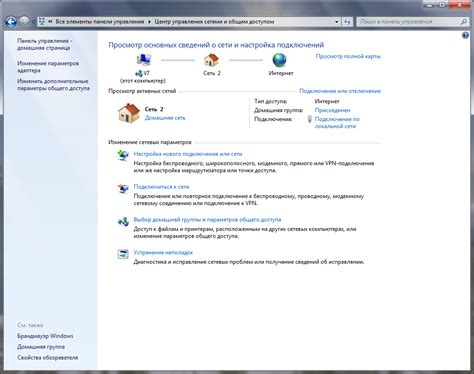Image resolution: width=474 pixels, height=374 pixels.
Task: Click the См. также heading
Action: (x=30, y=325)
